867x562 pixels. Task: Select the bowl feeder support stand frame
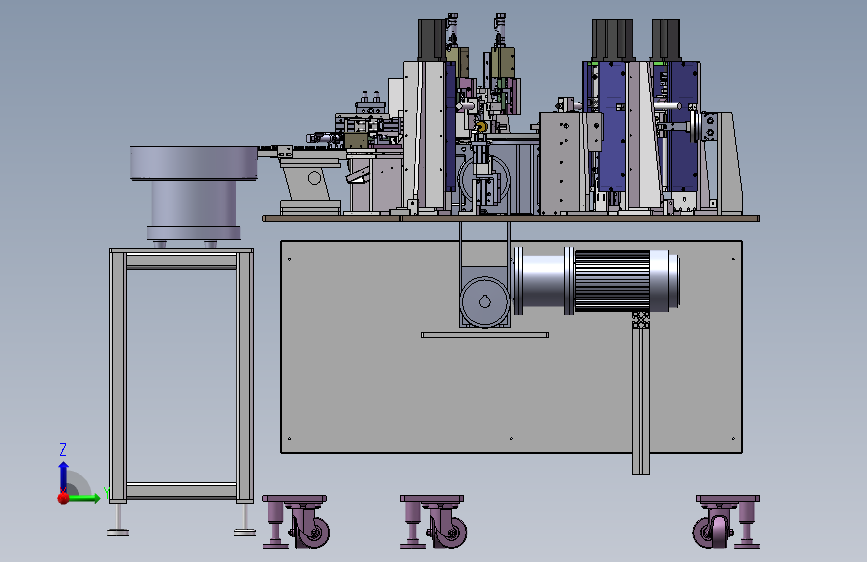click(181, 376)
